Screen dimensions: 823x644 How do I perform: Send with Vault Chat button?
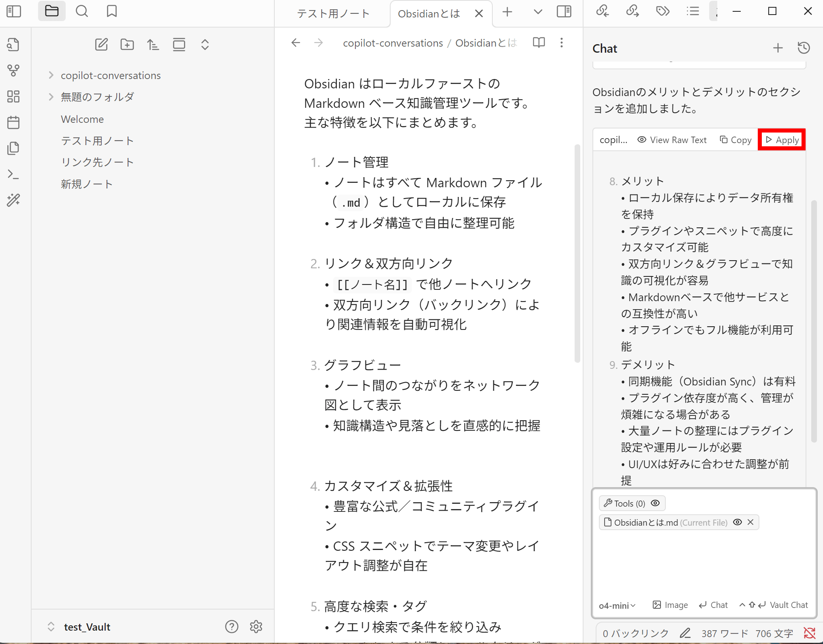pyautogui.click(x=773, y=605)
